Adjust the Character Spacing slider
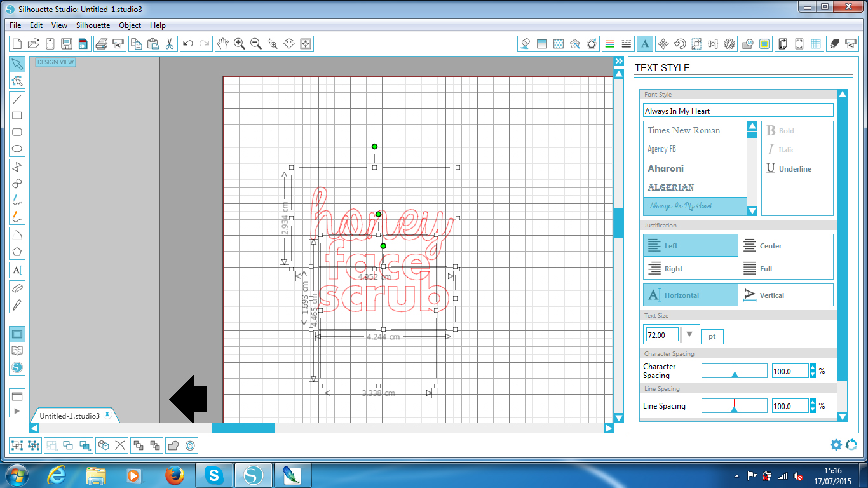This screenshot has width=868, height=488. pyautogui.click(x=735, y=371)
